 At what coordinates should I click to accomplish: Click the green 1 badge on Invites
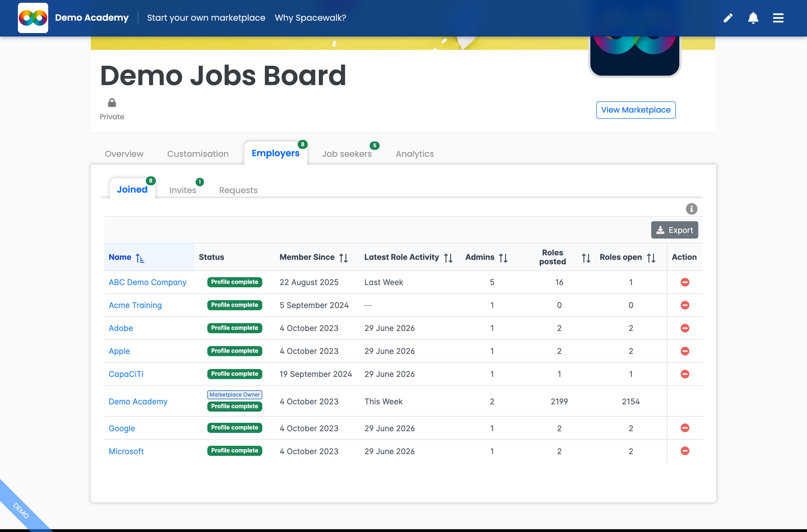coord(200,182)
